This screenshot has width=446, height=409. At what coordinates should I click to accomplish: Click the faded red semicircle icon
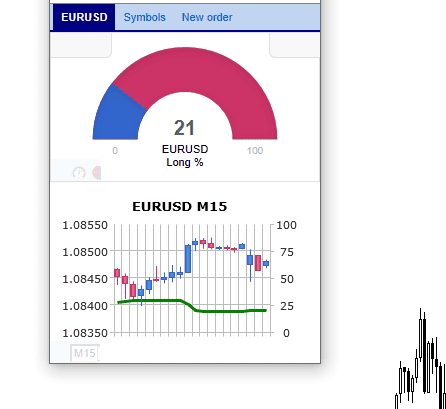[x=97, y=173]
